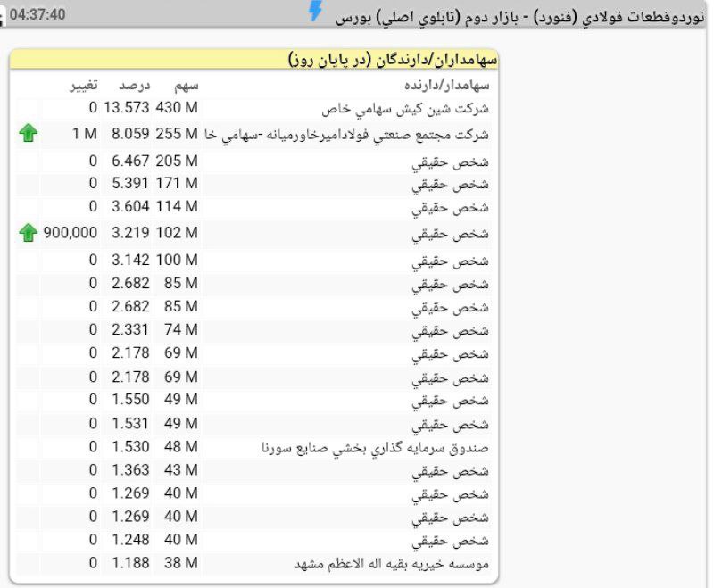714x588 pixels.
Task: Click green up arrow beside 900,000 change
Action: click(29, 234)
